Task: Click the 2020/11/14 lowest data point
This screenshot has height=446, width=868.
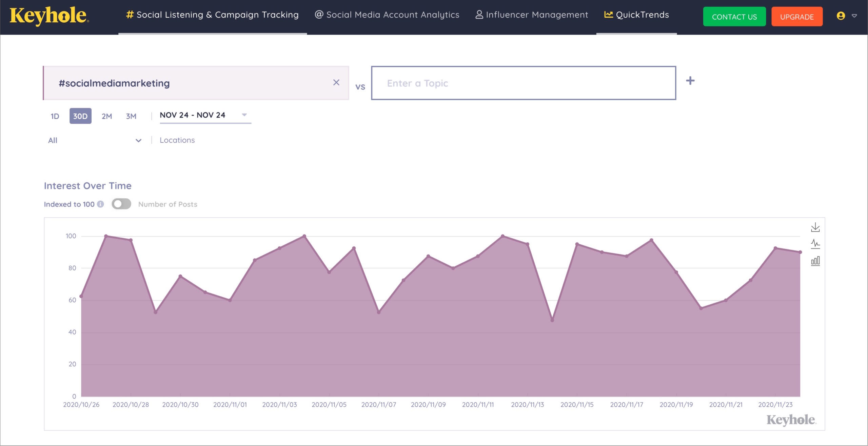Action: click(552, 320)
